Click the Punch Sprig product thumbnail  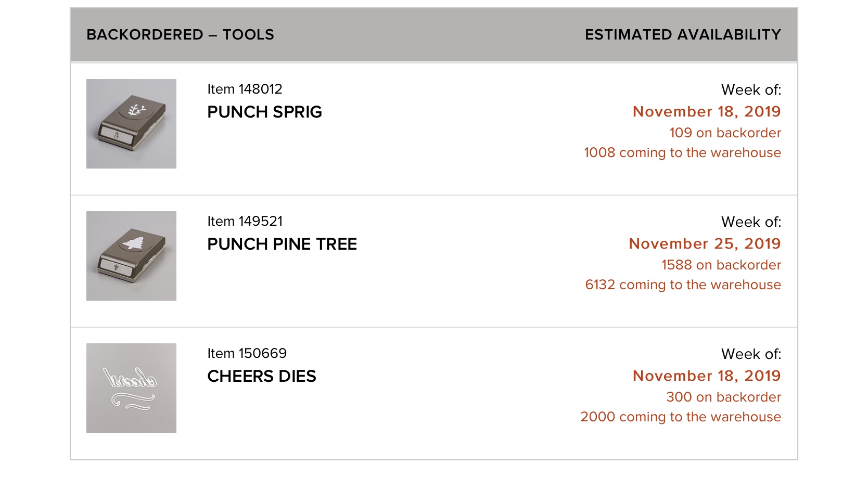tap(131, 124)
